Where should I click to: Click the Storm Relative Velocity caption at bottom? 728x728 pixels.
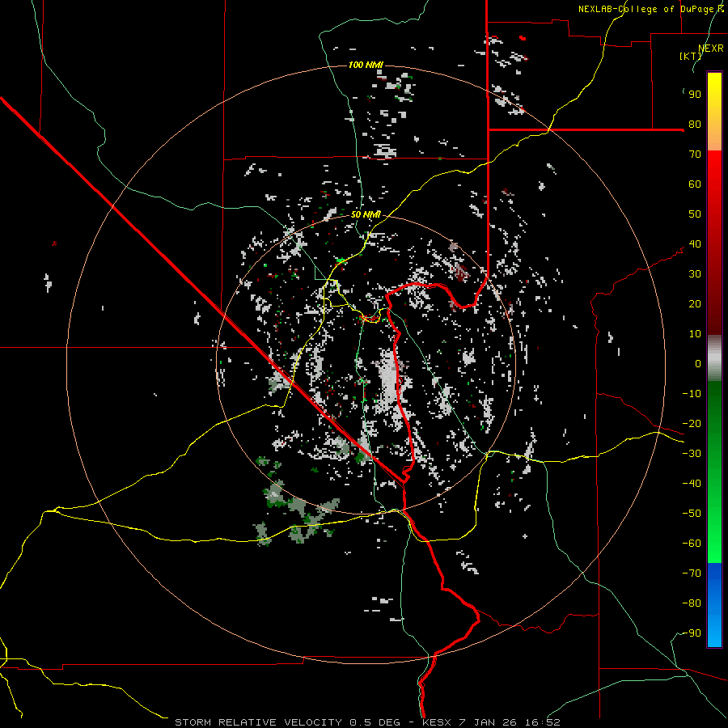point(367,722)
